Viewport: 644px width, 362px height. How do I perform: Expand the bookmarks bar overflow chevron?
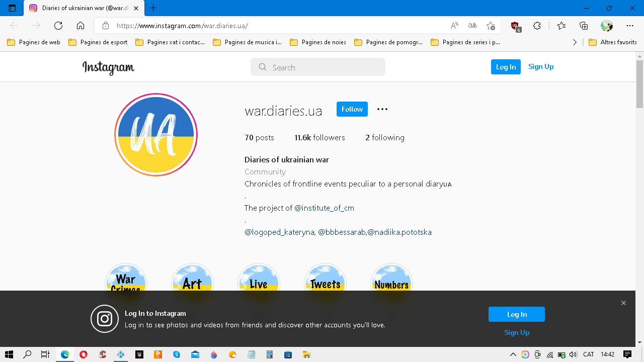coord(575,42)
